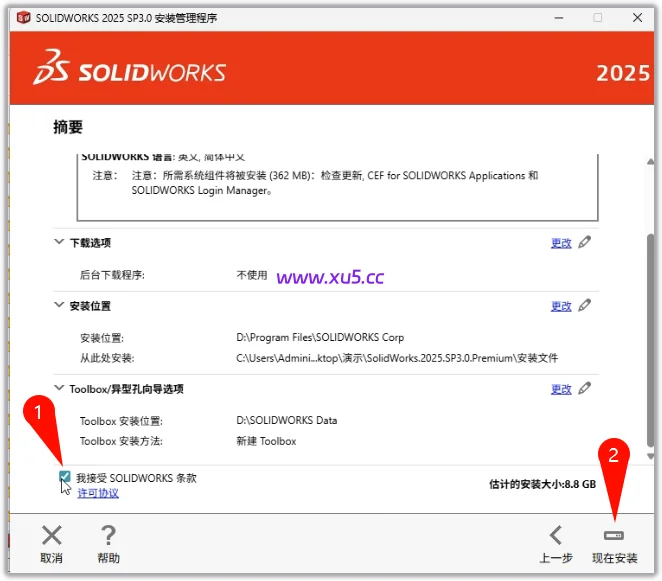This screenshot has height=581, width=662.
Task: Start installation with the 现在安装 icon
Action: tap(614, 537)
